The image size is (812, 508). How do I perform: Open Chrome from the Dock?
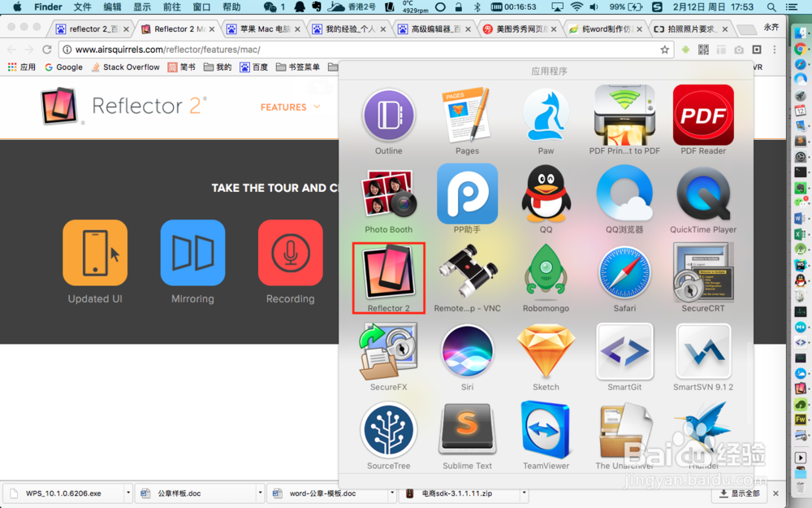(x=800, y=50)
